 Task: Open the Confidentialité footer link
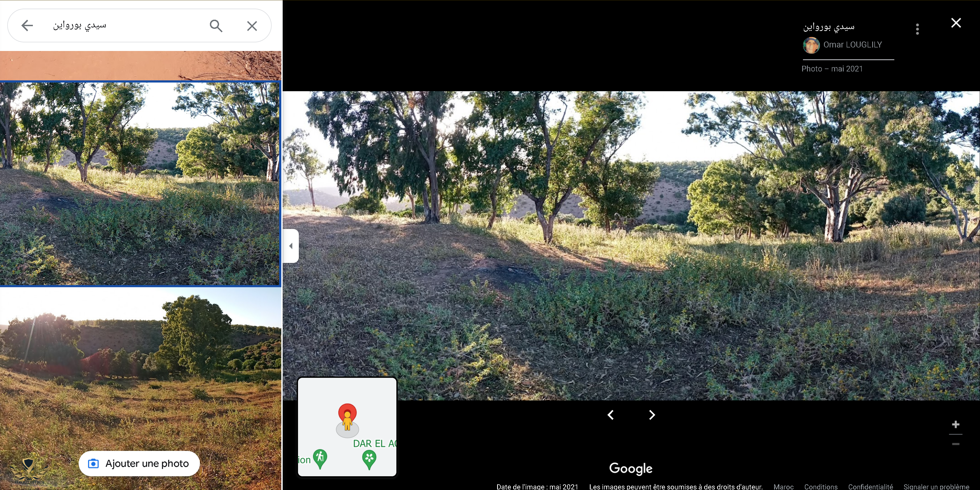pyautogui.click(x=870, y=486)
